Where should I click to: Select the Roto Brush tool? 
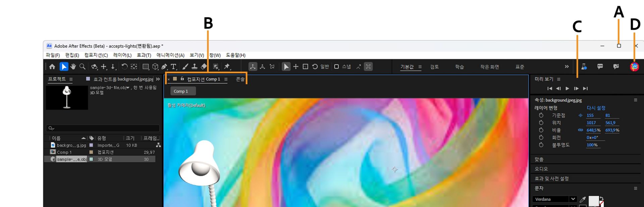(x=216, y=67)
